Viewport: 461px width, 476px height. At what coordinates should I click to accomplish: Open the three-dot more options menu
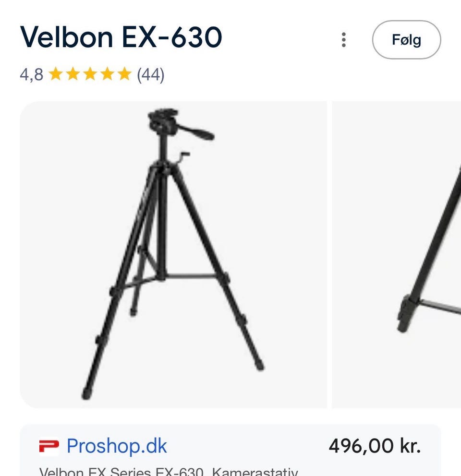click(344, 40)
